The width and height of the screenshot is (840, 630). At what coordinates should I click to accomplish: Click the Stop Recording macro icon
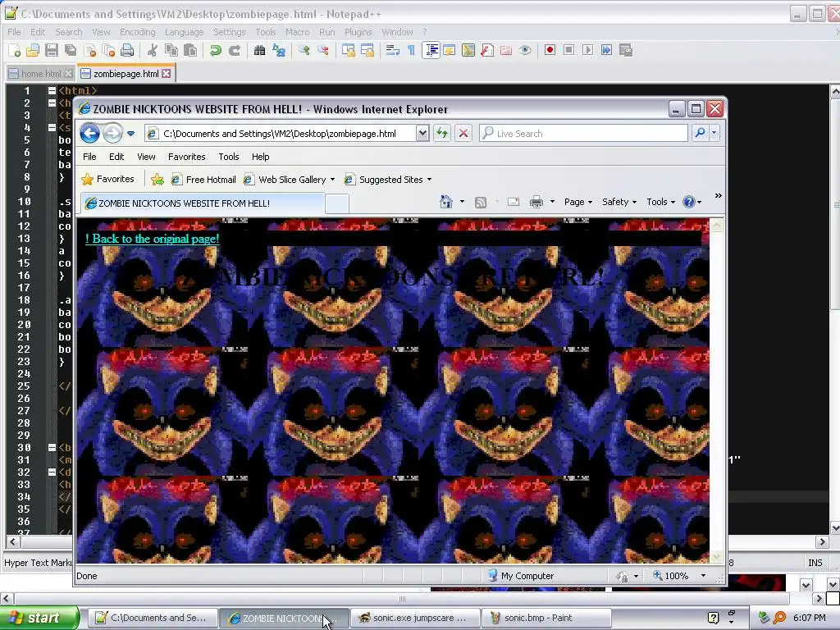click(x=569, y=50)
